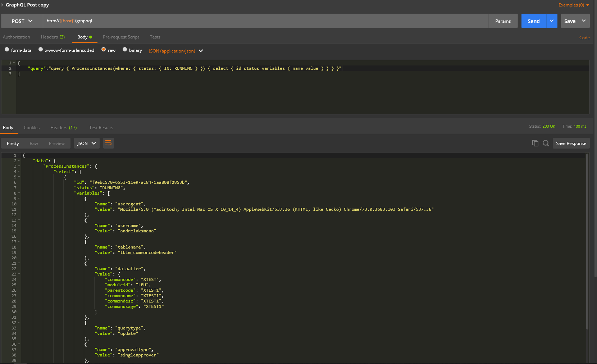Toggle line wrap icon in response toolbar
The height and width of the screenshot is (364, 597).
point(108,143)
